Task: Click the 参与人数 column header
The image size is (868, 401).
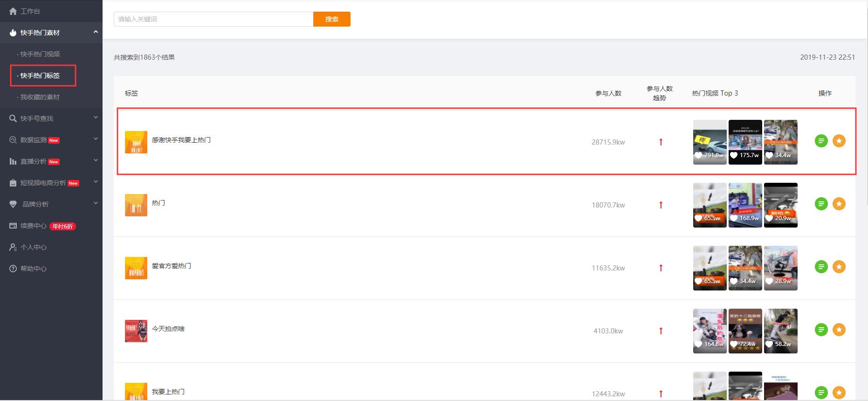Action: point(608,93)
